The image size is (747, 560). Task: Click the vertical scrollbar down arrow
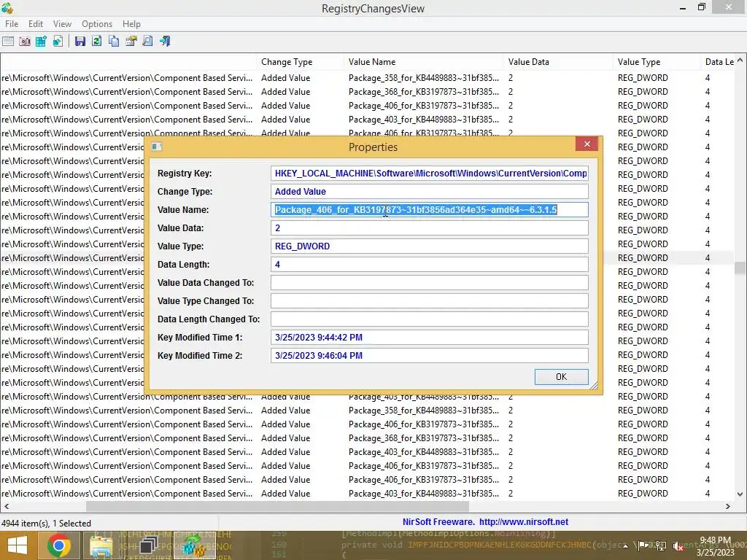[x=740, y=495]
